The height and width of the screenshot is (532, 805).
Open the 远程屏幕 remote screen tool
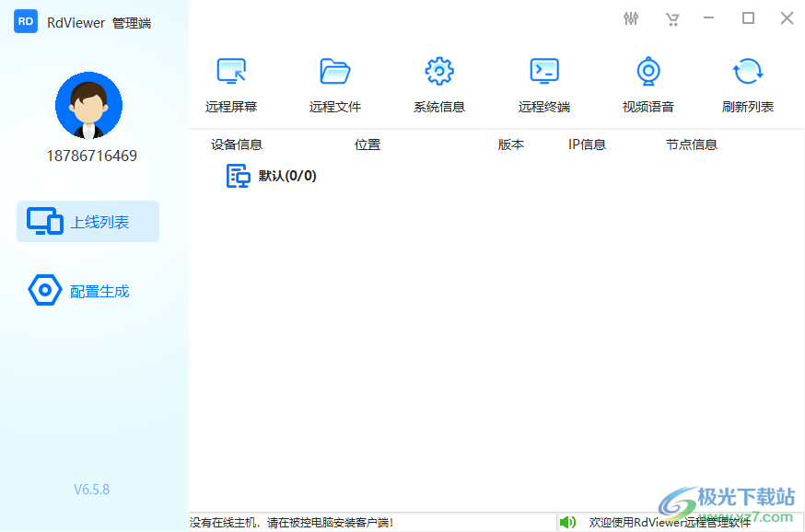click(231, 85)
